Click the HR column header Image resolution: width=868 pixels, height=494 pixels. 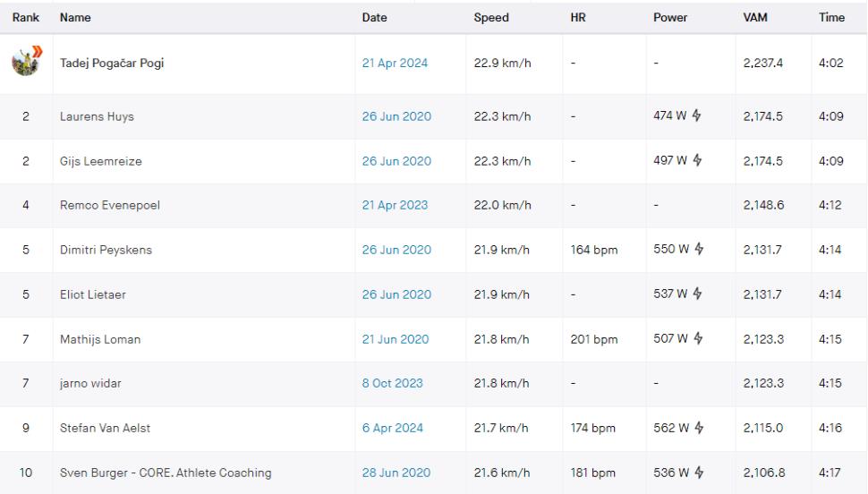pos(578,17)
